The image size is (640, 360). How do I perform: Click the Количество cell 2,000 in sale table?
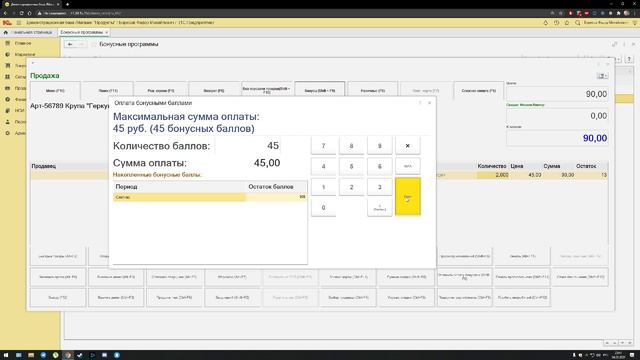(x=493, y=175)
